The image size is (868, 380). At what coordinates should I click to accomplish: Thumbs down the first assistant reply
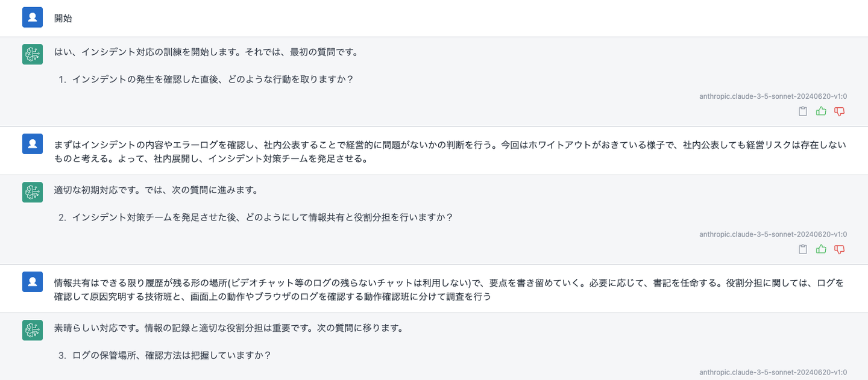[x=839, y=111]
